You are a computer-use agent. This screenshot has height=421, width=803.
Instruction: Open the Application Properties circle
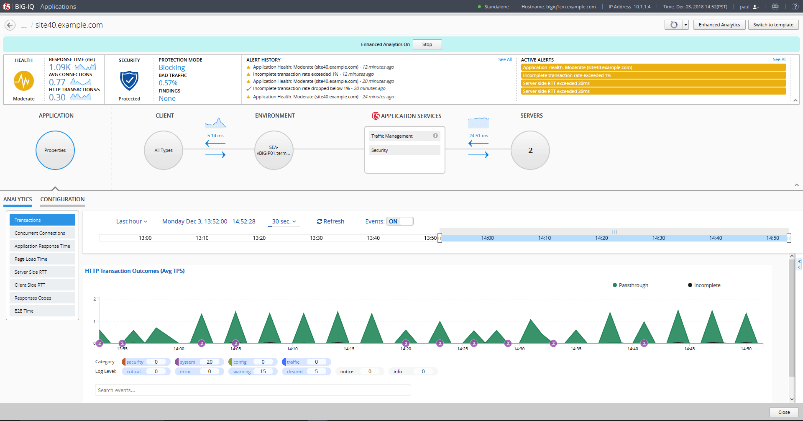[55, 150]
